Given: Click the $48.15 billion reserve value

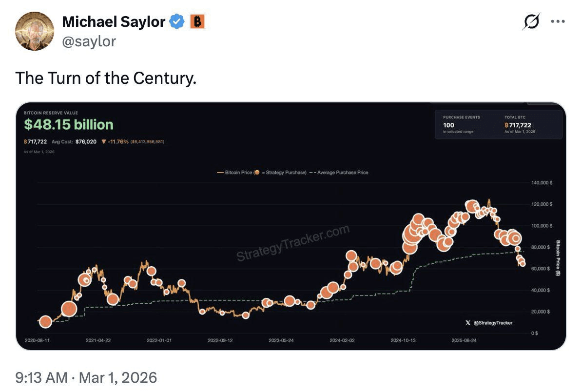Looking at the screenshot, I should tap(69, 125).
